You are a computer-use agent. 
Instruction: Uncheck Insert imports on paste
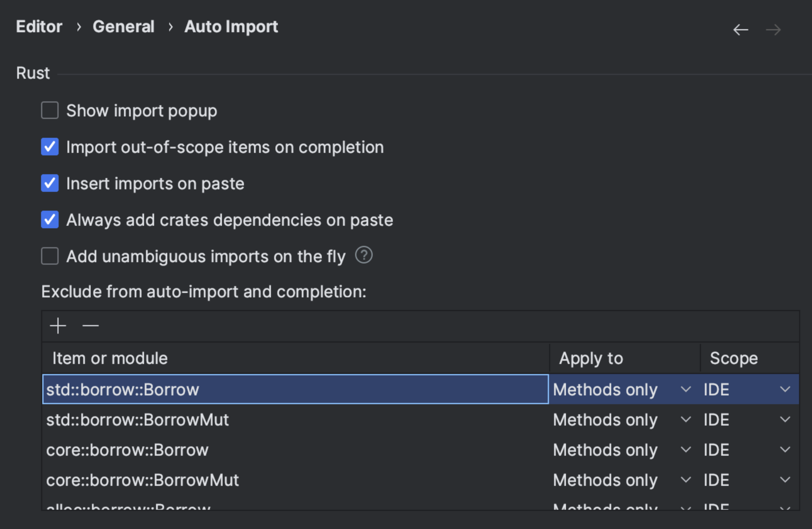pos(49,183)
